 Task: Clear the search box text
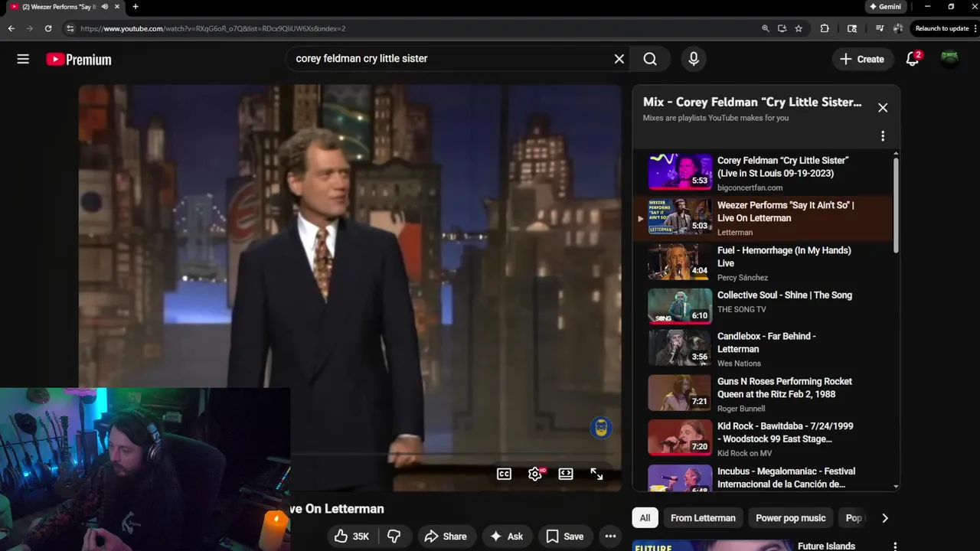[619, 59]
